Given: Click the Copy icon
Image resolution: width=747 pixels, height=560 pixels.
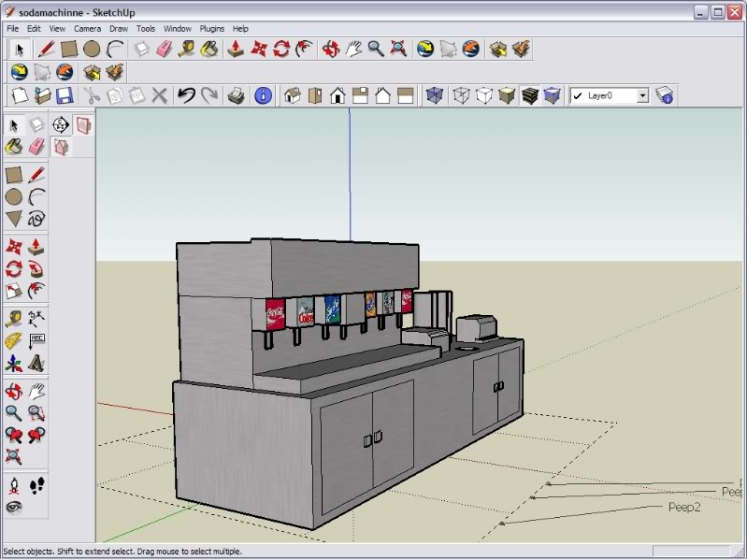Looking at the screenshot, I should (114, 95).
